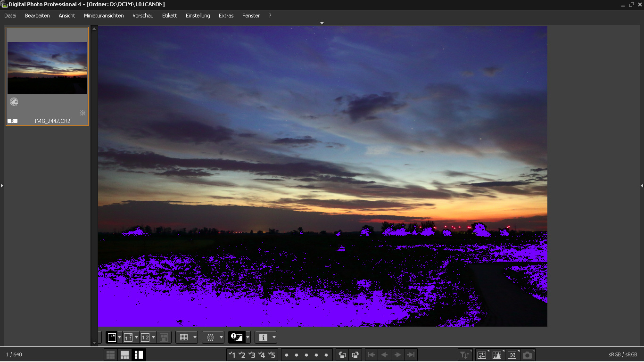Rotate image right with bottom toolbar icon
This screenshot has height=362, width=644.
355,355
